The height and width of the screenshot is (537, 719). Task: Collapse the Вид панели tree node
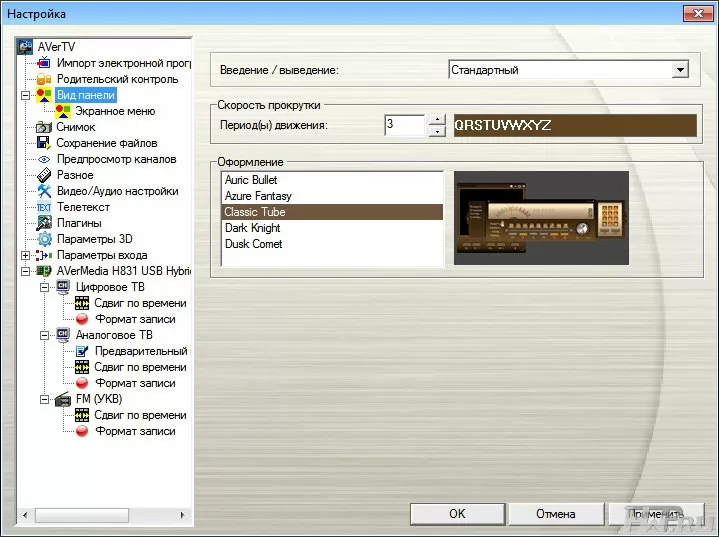click(x=26, y=96)
